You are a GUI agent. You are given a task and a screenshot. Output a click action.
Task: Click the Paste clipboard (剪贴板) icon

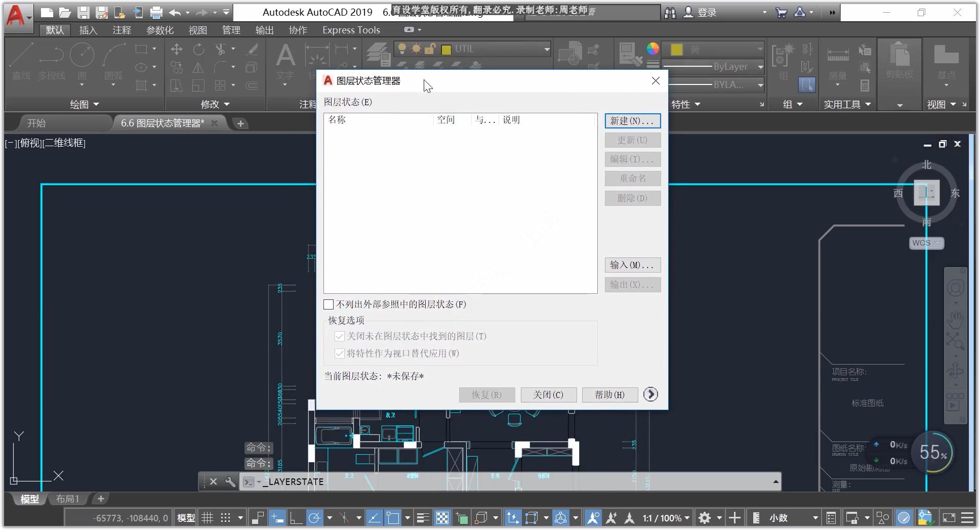tap(900, 61)
